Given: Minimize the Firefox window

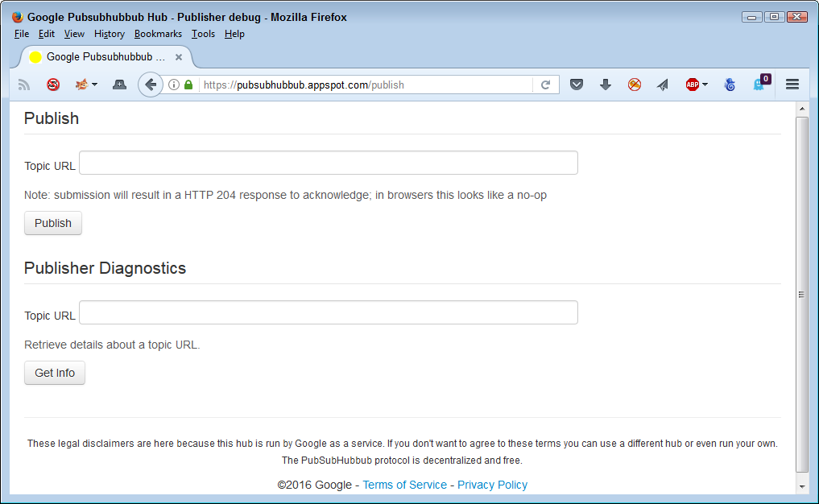Looking at the screenshot, I should click(751, 17).
